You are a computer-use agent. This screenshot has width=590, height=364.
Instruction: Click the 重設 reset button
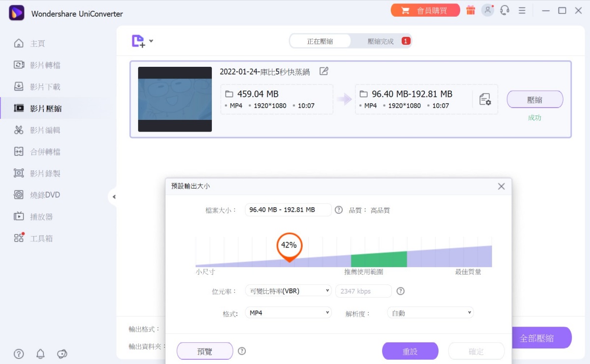tap(410, 351)
